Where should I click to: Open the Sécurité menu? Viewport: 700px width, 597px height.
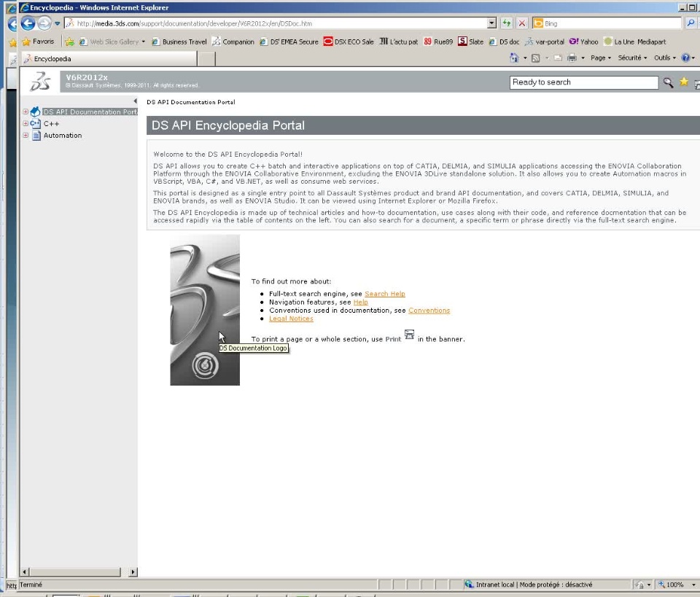(632, 58)
